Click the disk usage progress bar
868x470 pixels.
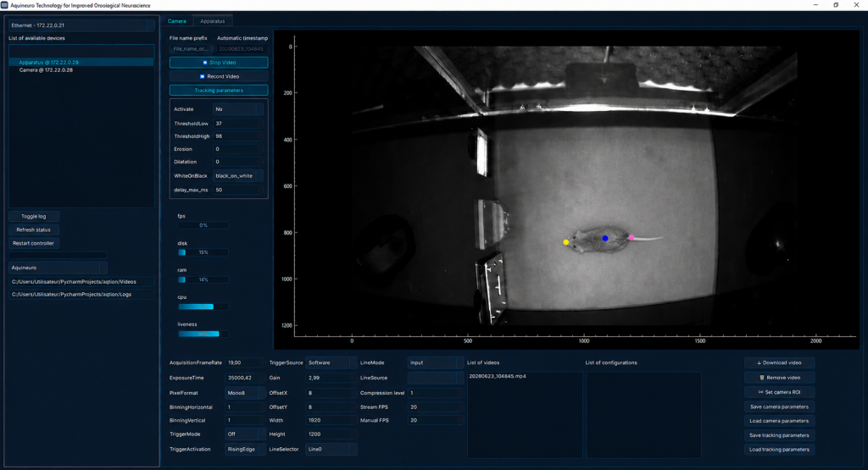point(203,252)
